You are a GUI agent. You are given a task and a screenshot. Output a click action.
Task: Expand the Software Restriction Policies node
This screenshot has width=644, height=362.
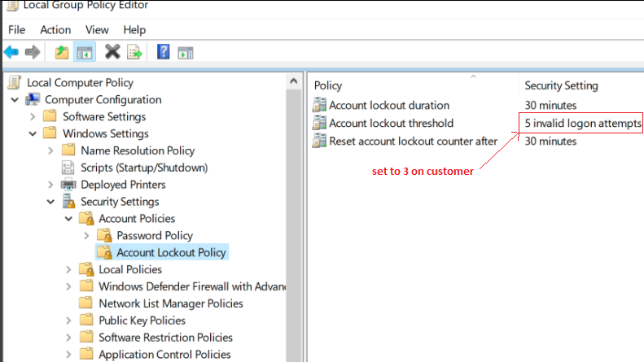pos(68,338)
